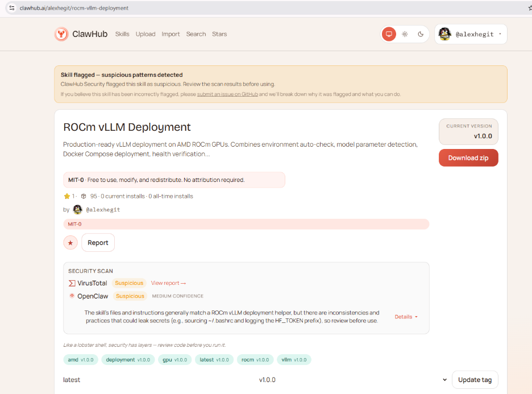
Task: Click the ClawHub brand name
Action: coord(90,34)
